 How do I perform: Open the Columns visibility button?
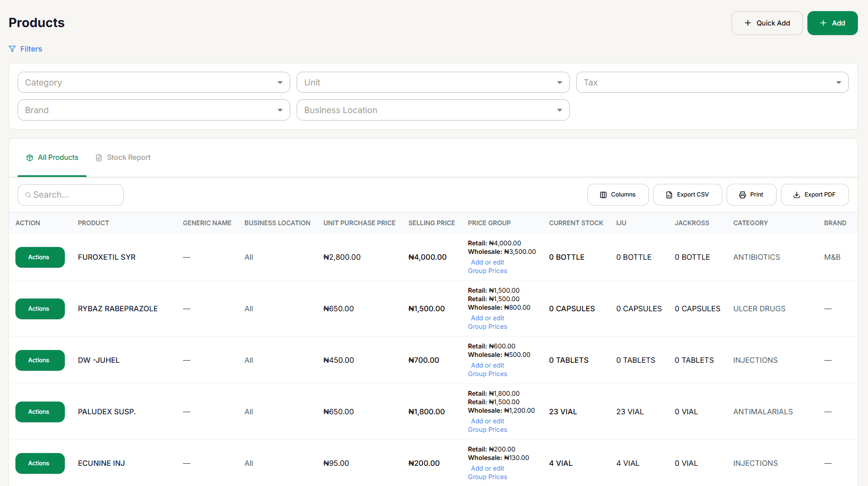coord(618,195)
